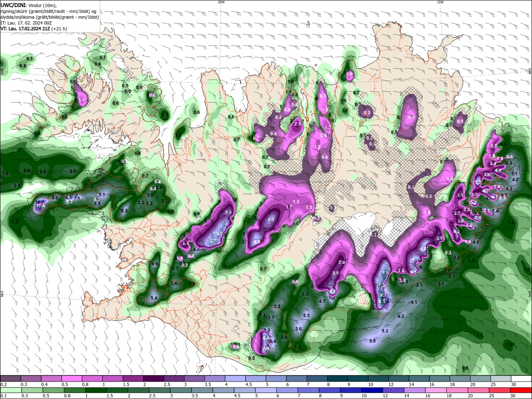
Task: Click the 4.3 precipitation value on map
Action: click(401, 316)
